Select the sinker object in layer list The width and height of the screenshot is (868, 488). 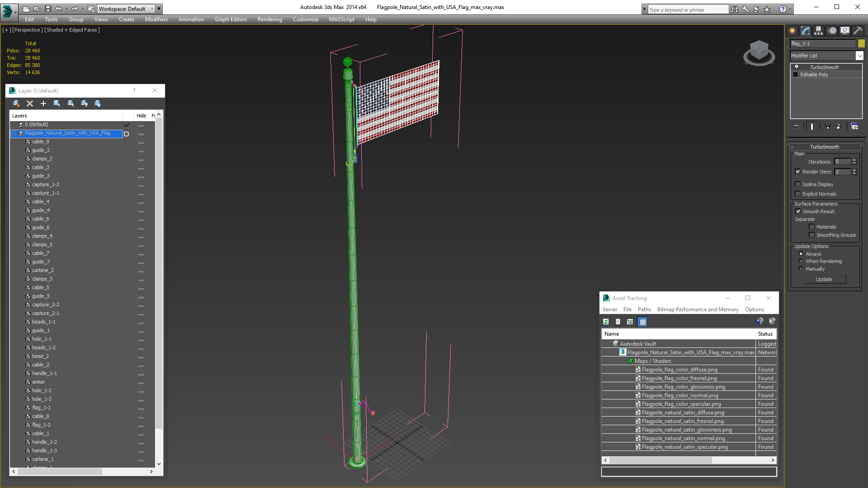(x=38, y=382)
